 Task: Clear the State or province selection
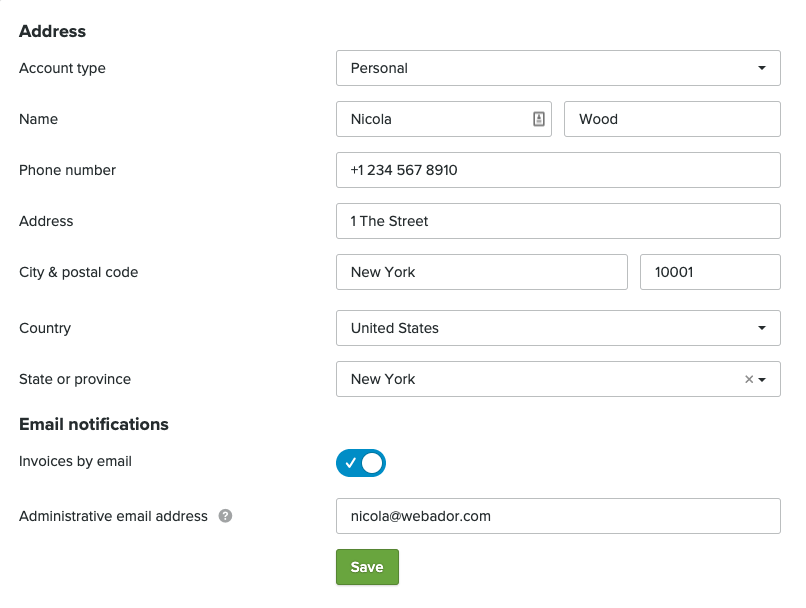(748, 380)
